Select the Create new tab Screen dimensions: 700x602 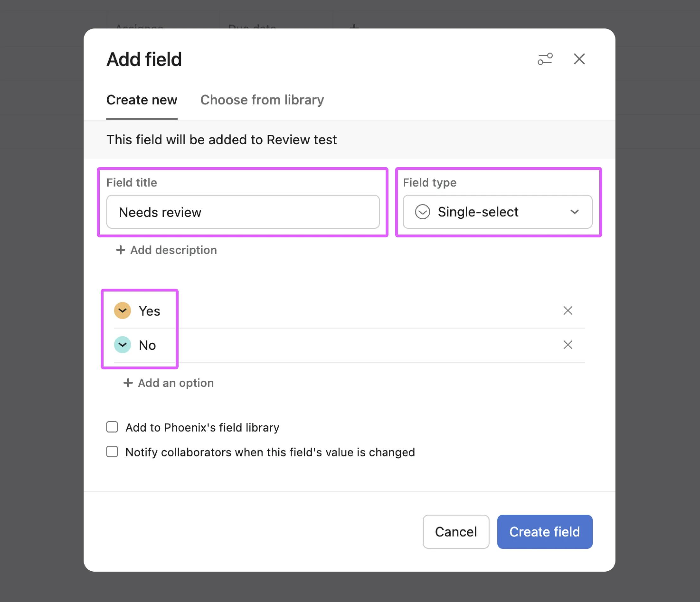[142, 100]
